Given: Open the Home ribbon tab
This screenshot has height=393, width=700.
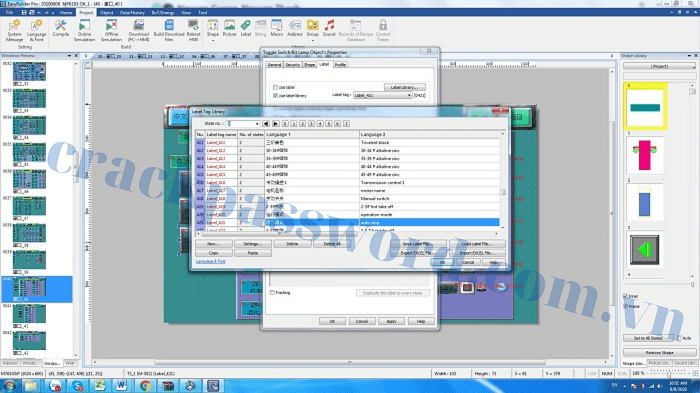Looking at the screenshot, I should (66, 13).
